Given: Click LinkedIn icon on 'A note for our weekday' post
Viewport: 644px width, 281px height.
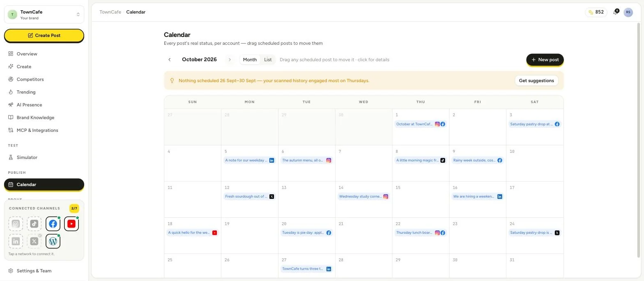Looking at the screenshot, I should [x=271, y=160].
